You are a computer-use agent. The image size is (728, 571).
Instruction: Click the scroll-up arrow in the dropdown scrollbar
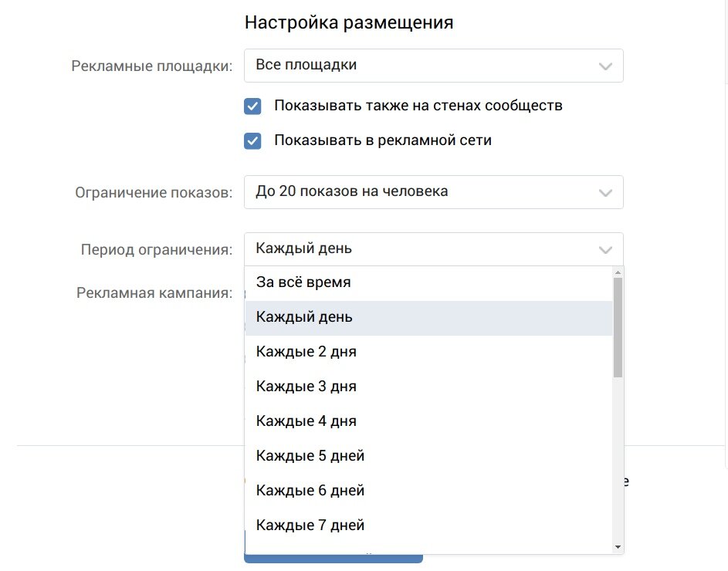pyautogui.click(x=617, y=272)
